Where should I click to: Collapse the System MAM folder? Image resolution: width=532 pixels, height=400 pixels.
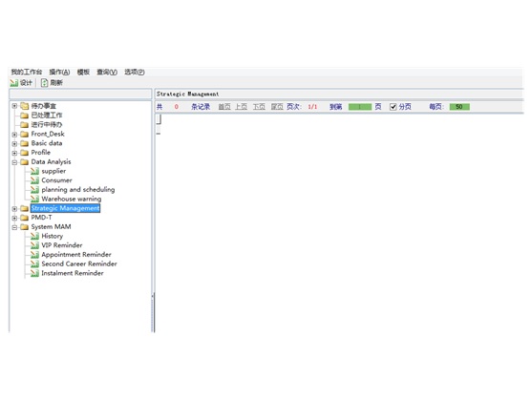(x=14, y=227)
